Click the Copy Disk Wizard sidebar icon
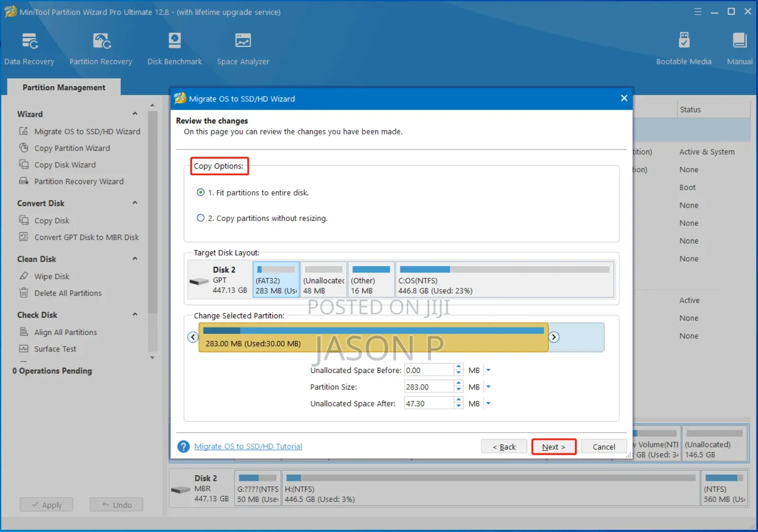Image resolution: width=758 pixels, height=532 pixels. [23, 164]
